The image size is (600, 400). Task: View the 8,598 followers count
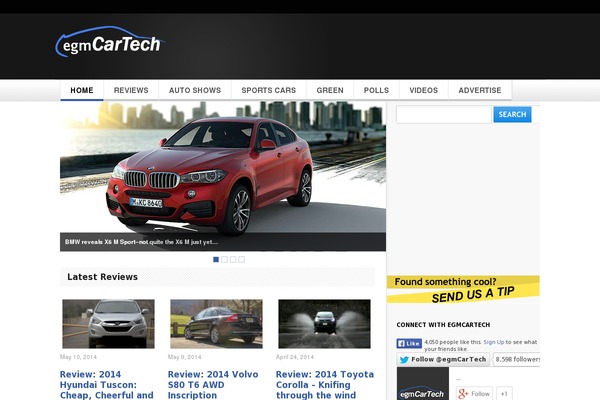(x=517, y=359)
